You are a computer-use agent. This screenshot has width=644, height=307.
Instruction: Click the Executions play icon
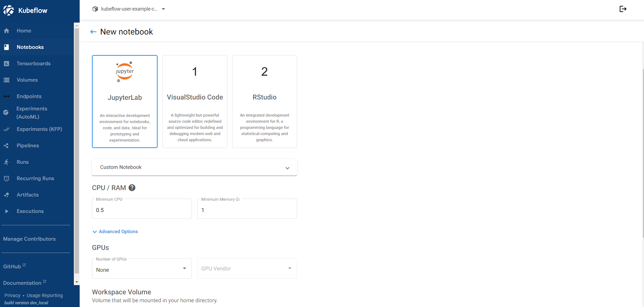pyautogui.click(x=6, y=211)
